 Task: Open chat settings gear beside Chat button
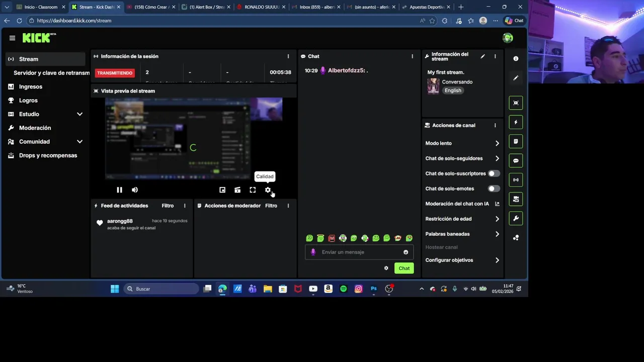coord(386,268)
